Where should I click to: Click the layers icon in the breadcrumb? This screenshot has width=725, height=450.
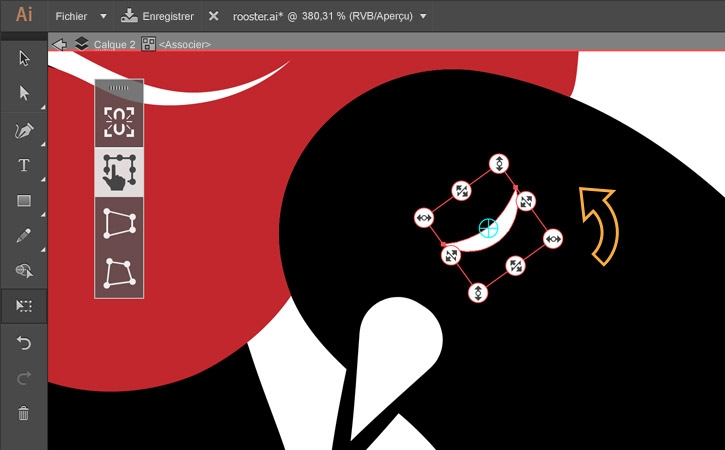coord(82,43)
